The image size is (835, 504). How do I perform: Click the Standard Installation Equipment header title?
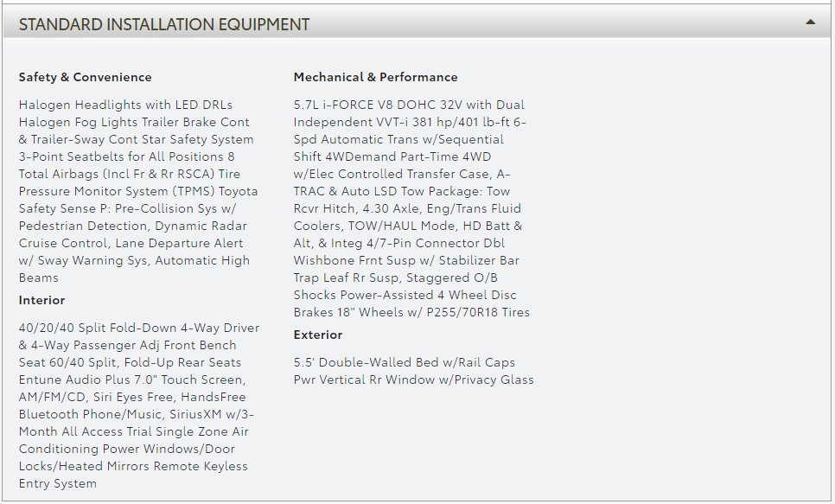pyautogui.click(x=164, y=24)
